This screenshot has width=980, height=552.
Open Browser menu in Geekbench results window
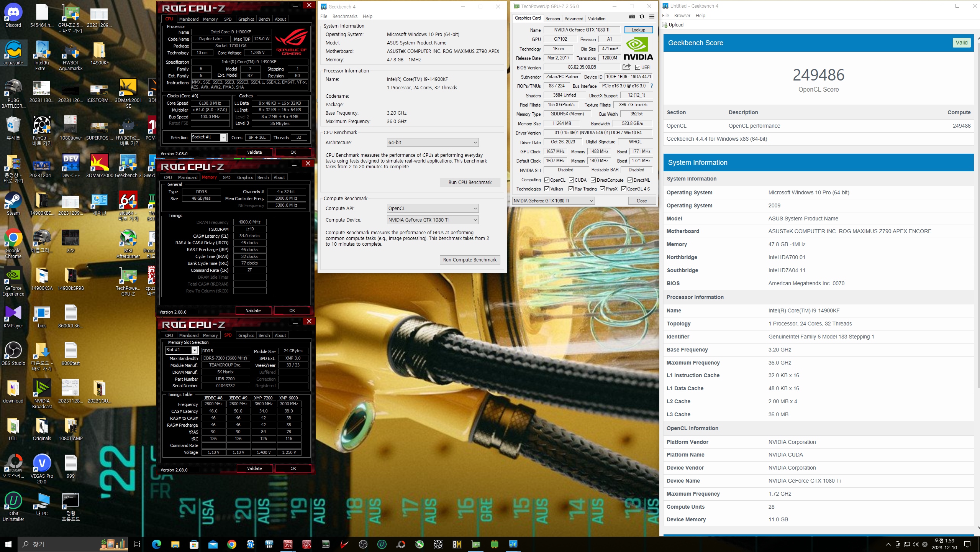point(682,15)
